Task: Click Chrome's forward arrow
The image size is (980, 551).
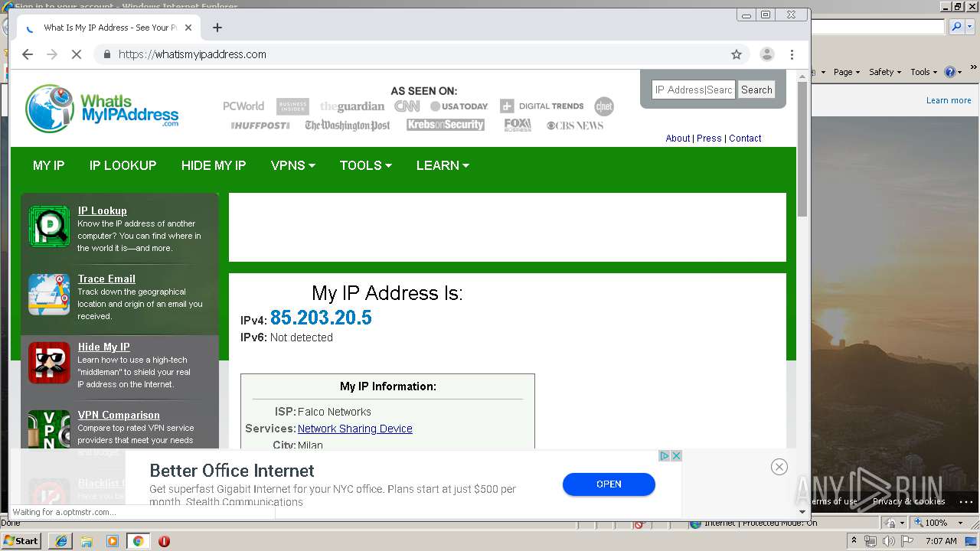Action: coord(52,54)
